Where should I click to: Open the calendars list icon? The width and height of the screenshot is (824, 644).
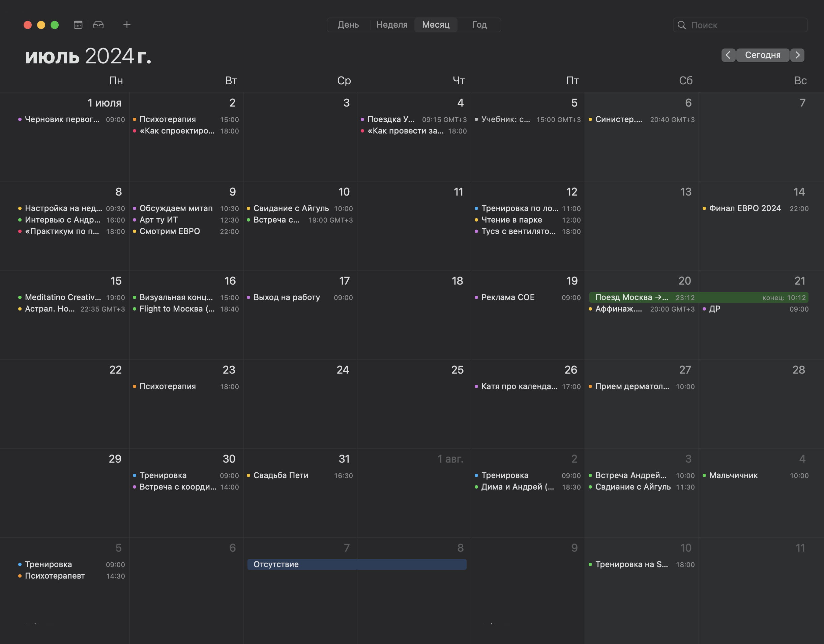[78, 25]
